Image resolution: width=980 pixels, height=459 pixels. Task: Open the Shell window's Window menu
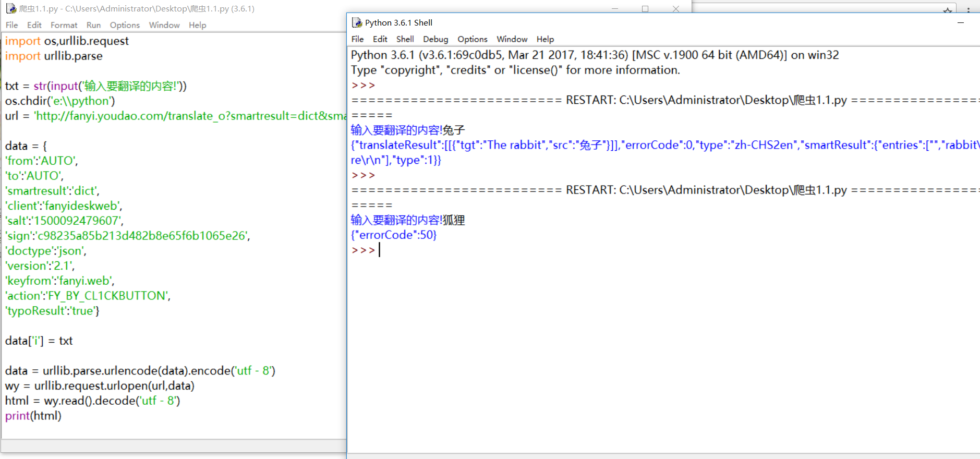point(512,39)
